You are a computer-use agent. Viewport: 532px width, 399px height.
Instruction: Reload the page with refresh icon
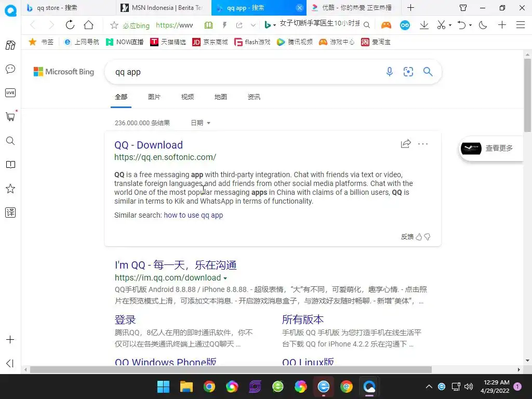pyautogui.click(x=70, y=25)
